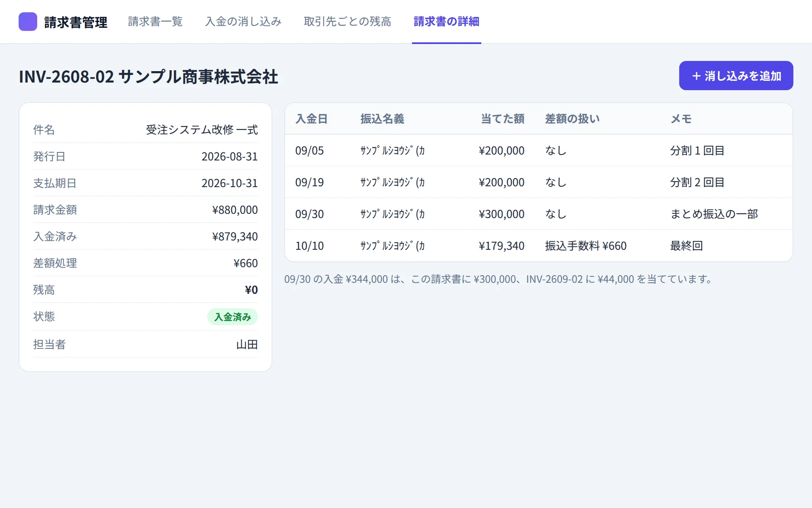812x508 pixels.
Task: Click the ¥300,000 allocated amount
Action: click(x=502, y=214)
